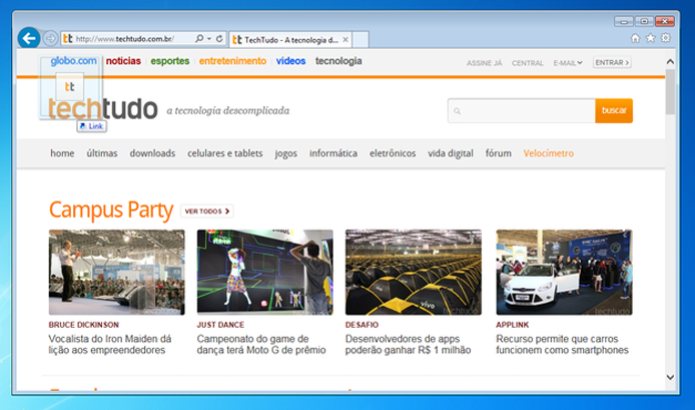This screenshot has width=695, height=410.
Task: Click the search magnifier in address bar
Action: point(199,39)
